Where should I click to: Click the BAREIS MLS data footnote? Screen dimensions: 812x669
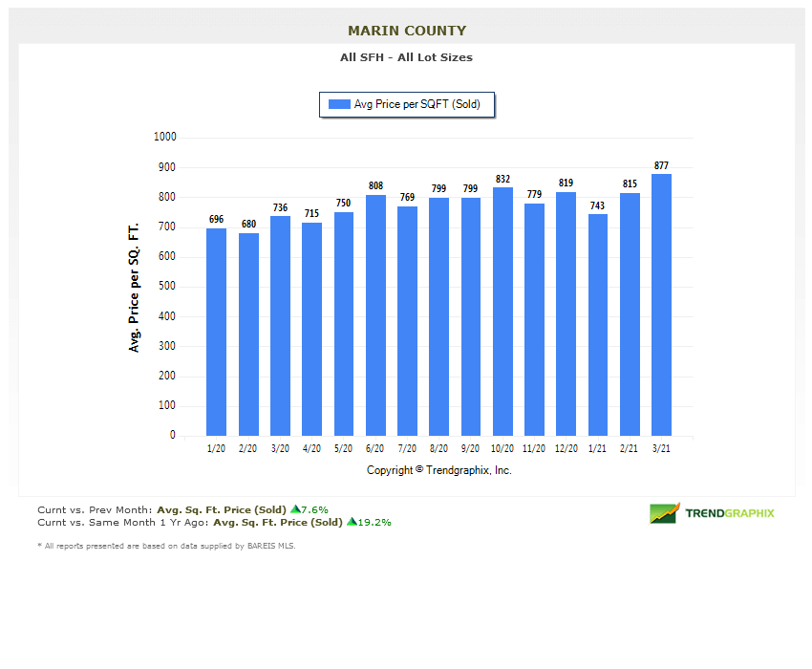(166, 546)
